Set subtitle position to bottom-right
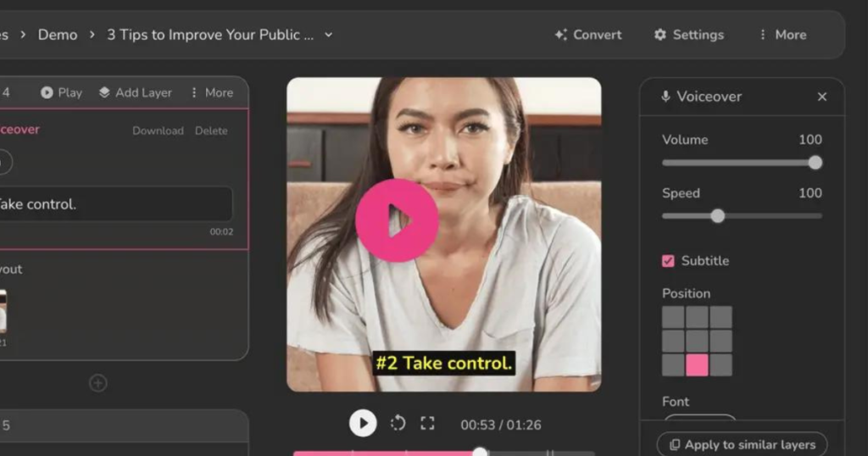 tap(721, 365)
